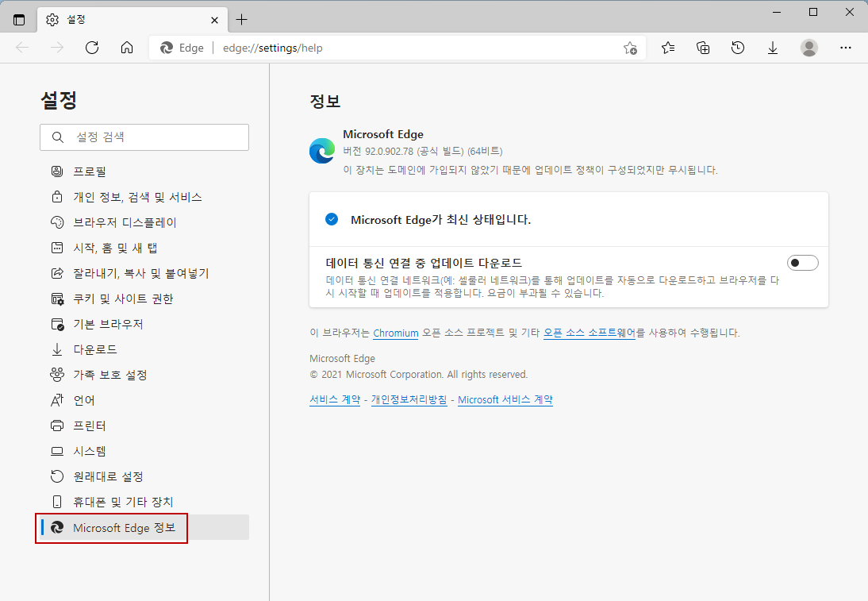Open 쿠키 및 사이트 권한 section

(144, 299)
